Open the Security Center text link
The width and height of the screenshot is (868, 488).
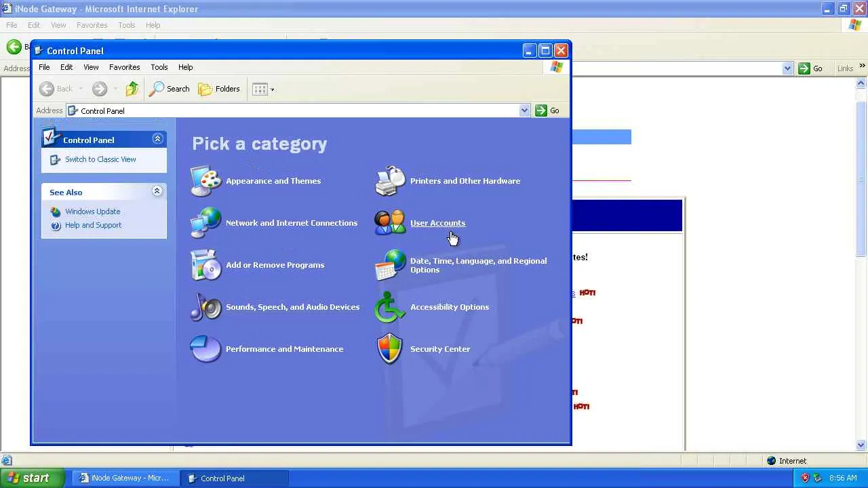pyautogui.click(x=440, y=349)
